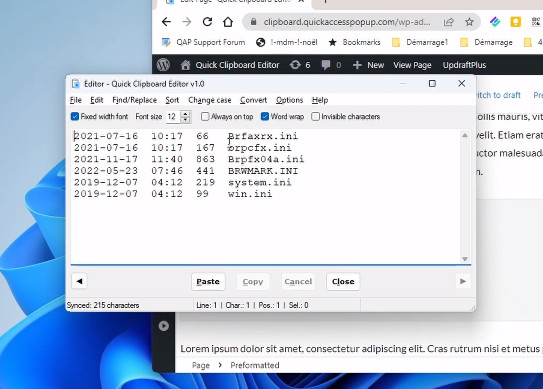Go back in Chrome browser

click(166, 22)
